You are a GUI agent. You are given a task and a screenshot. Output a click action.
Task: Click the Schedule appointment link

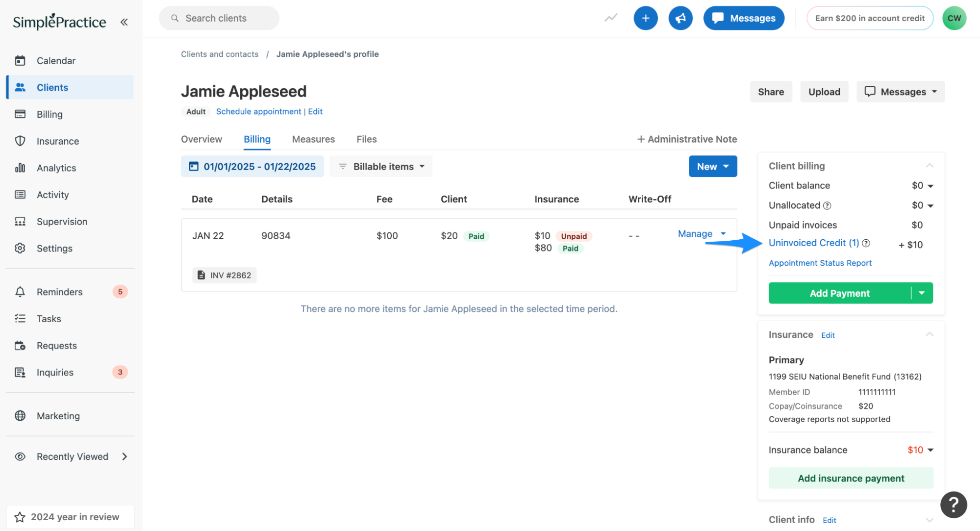[x=258, y=112]
